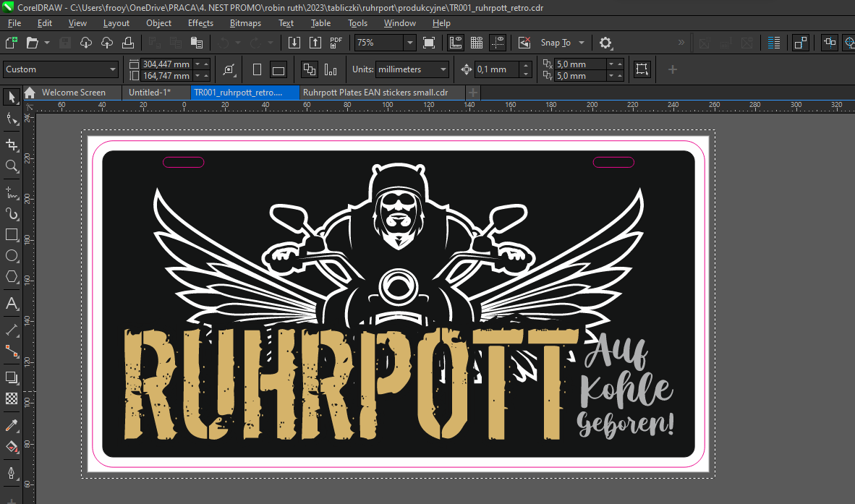Click the Publish to PDF icon
The height and width of the screenshot is (504, 855).
click(336, 43)
